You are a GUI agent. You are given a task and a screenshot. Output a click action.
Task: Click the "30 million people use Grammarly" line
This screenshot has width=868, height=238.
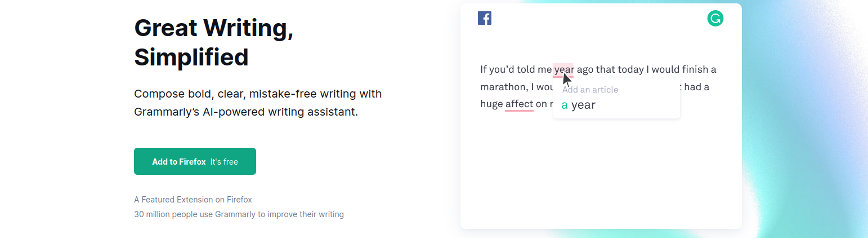(x=239, y=214)
